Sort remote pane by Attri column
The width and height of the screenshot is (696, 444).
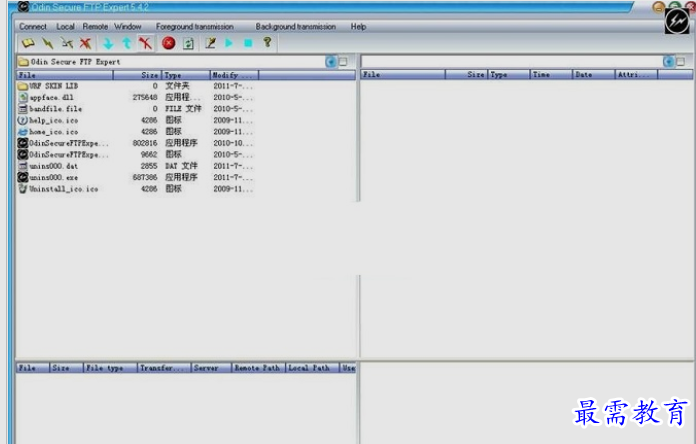coord(636,75)
